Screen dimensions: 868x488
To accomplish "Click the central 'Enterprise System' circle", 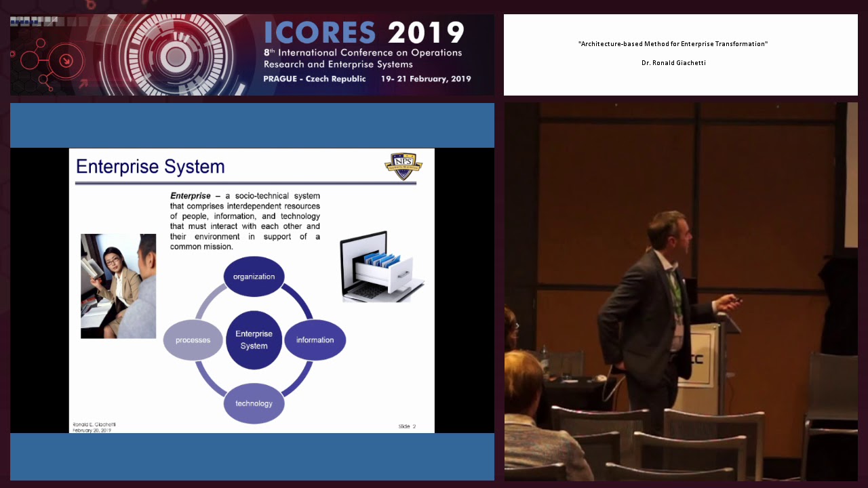I will coord(254,340).
